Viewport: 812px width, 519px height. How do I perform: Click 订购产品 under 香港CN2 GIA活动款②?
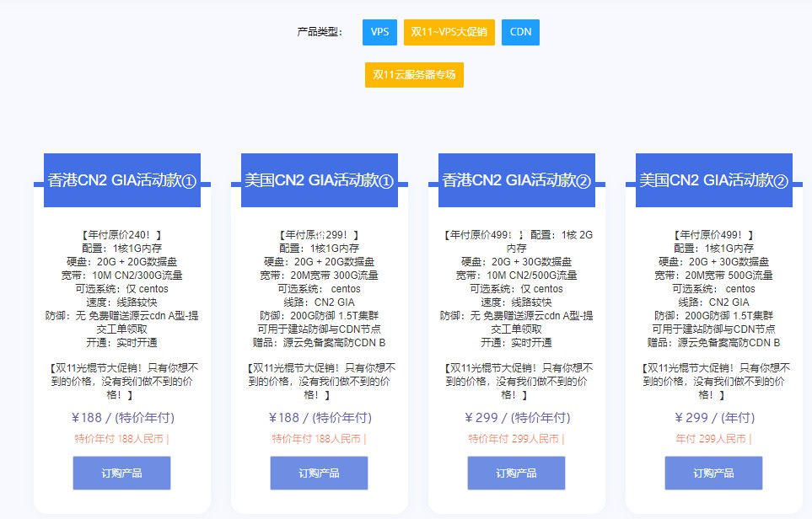coord(516,473)
